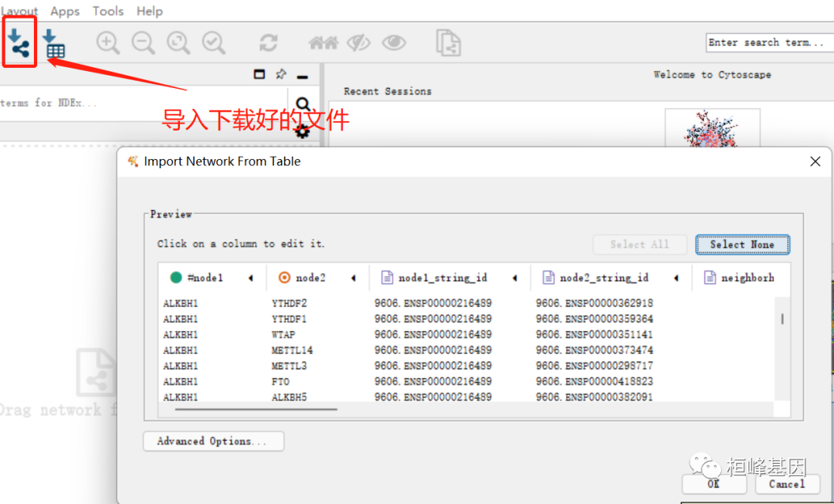Click the node2 target node icon
The height and width of the screenshot is (504, 834).
(284, 278)
